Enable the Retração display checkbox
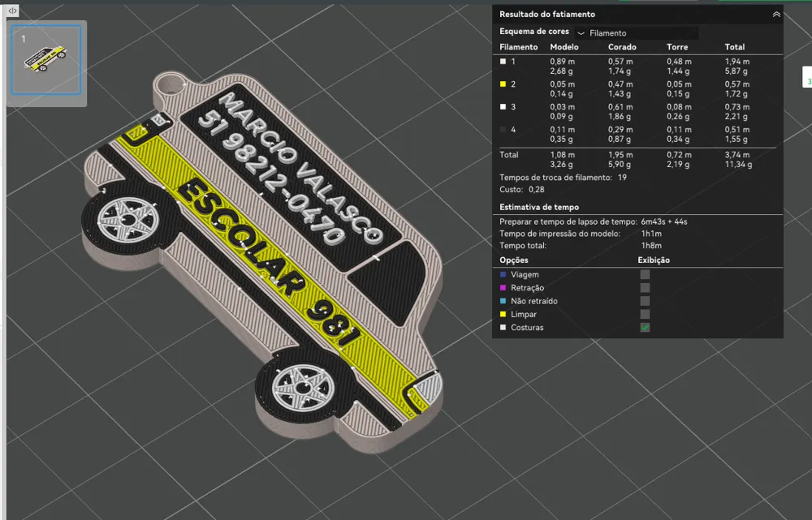The width and height of the screenshot is (812, 520). (645, 288)
